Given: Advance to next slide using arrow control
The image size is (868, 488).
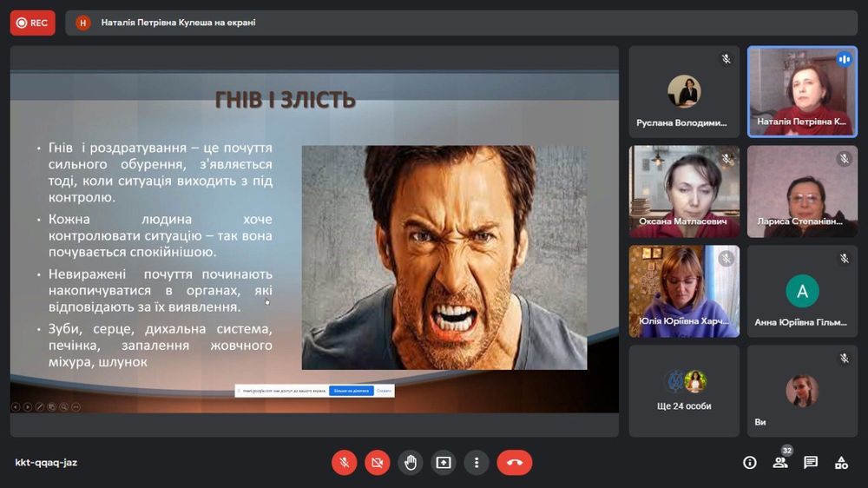Looking at the screenshot, I should point(28,406).
